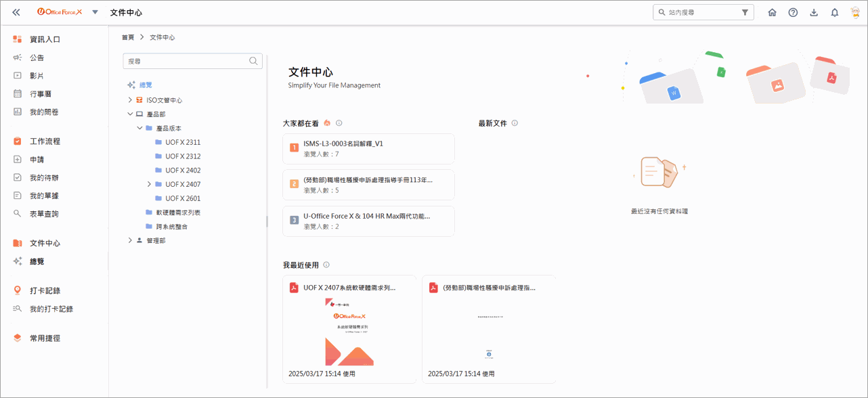The width and height of the screenshot is (868, 398).
Task: Open the dropdown arrow next to logo
Action: coord(95,12)
